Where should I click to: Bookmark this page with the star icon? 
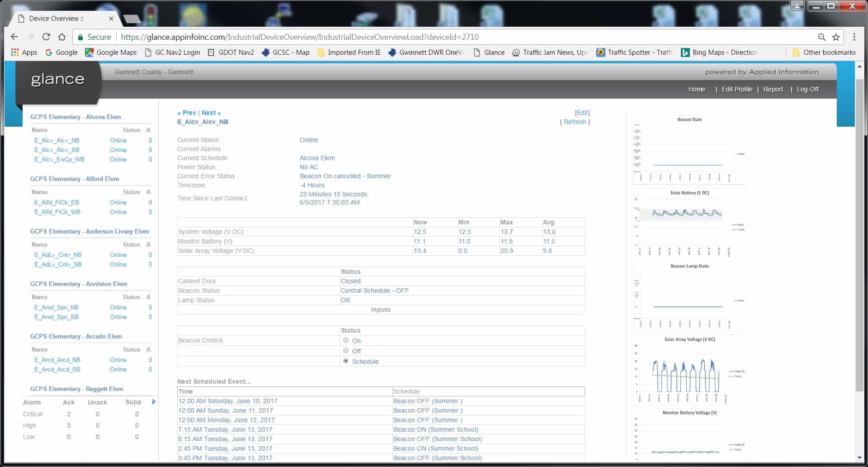coord(836,37)
